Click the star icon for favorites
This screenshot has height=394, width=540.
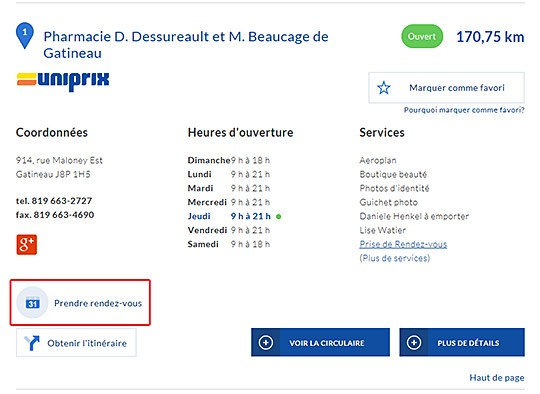pyautogui.click(x=384, y=88)
